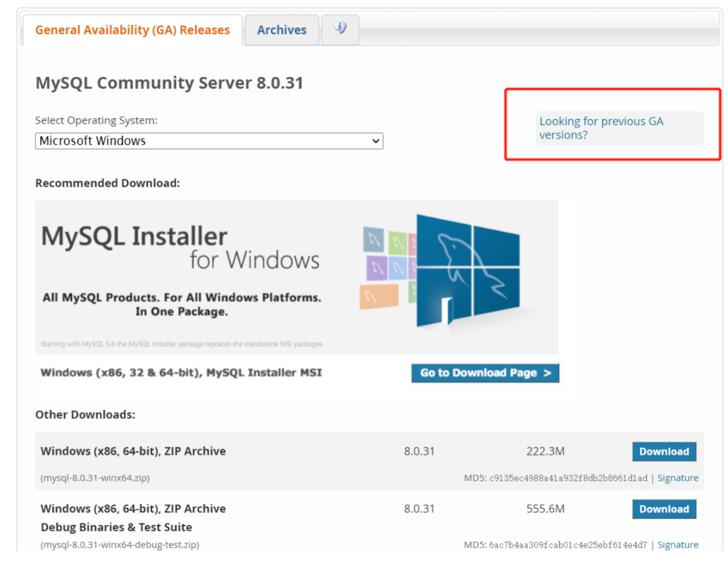Download the 555.6M Debug Binaries ZIP
Image resolution: width=728 pixels, height=562 pixels.
tap(663, 509)
